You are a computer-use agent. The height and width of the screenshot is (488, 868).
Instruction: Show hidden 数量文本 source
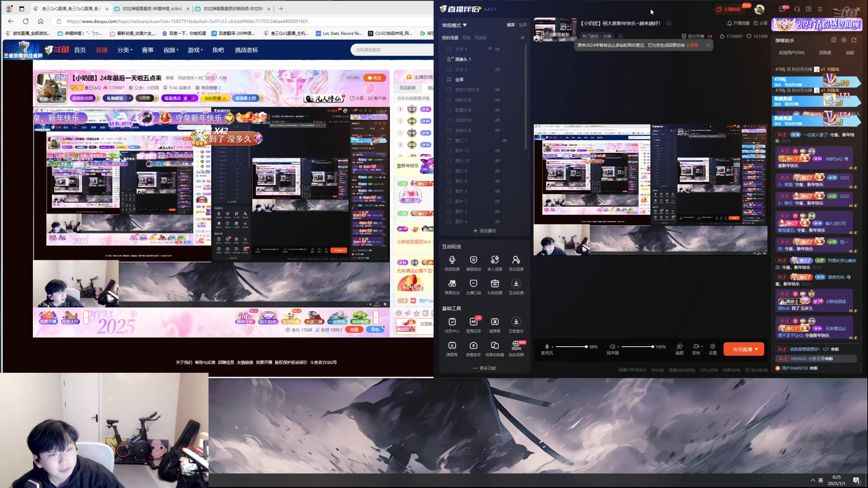click(497, 110)
